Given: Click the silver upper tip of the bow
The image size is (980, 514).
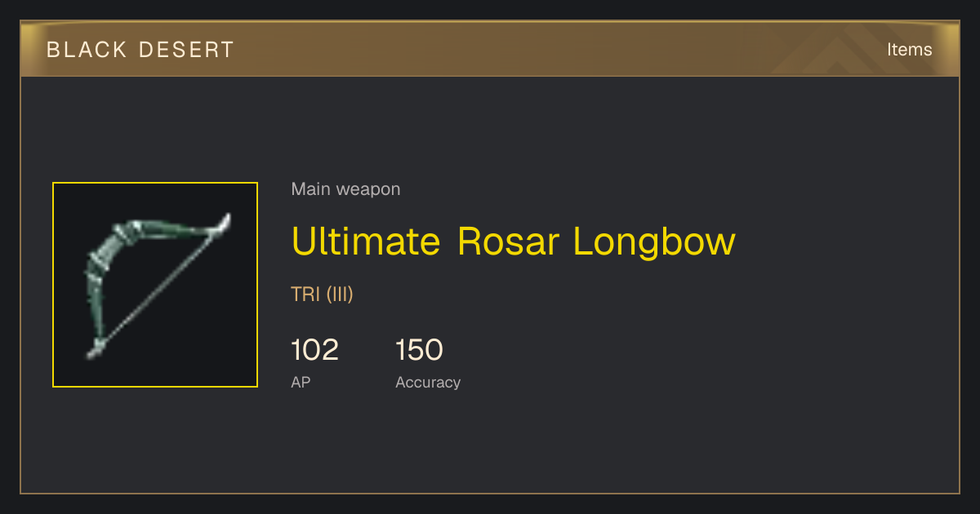Looking at the screenshot, I should 221,225.
